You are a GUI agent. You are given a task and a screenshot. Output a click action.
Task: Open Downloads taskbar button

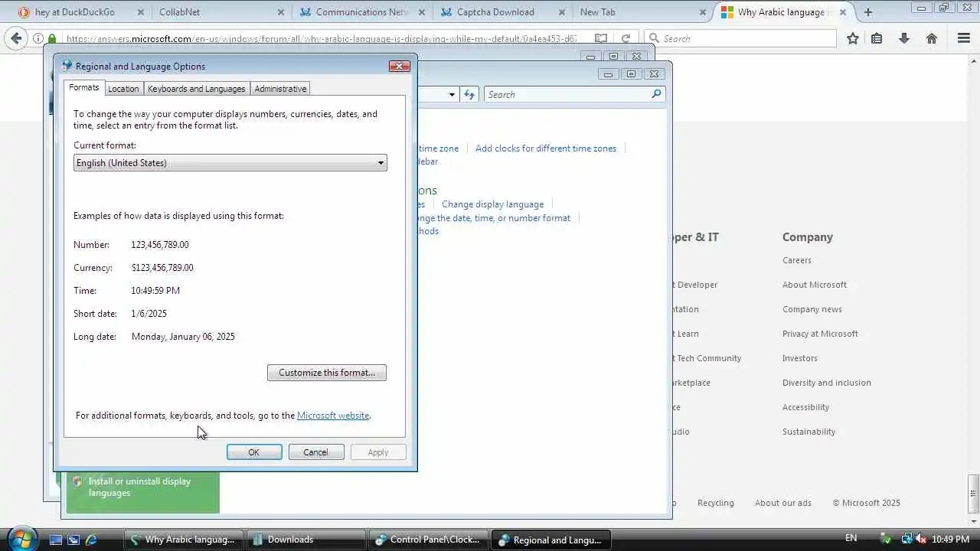[305, 540]
